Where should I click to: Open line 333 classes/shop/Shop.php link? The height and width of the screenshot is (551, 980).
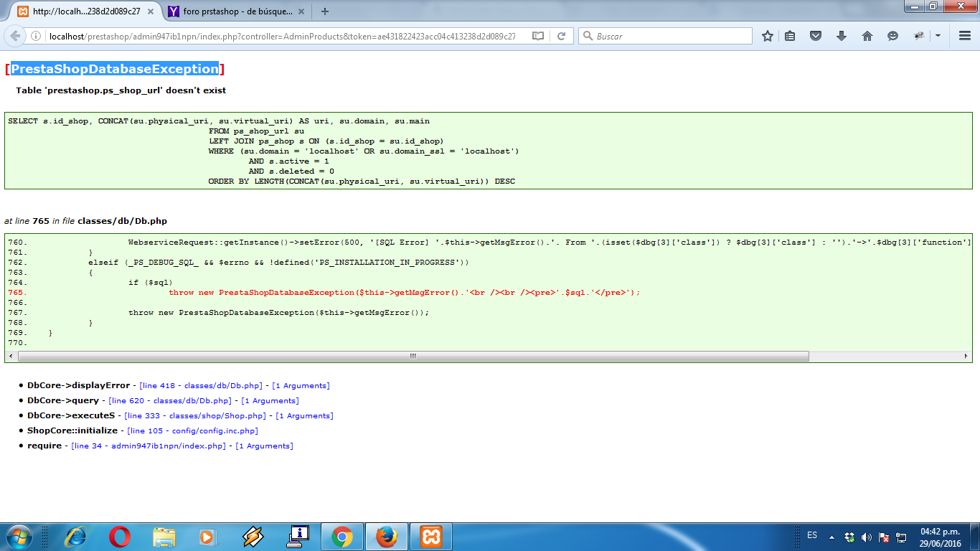click(x=195, y=416)
